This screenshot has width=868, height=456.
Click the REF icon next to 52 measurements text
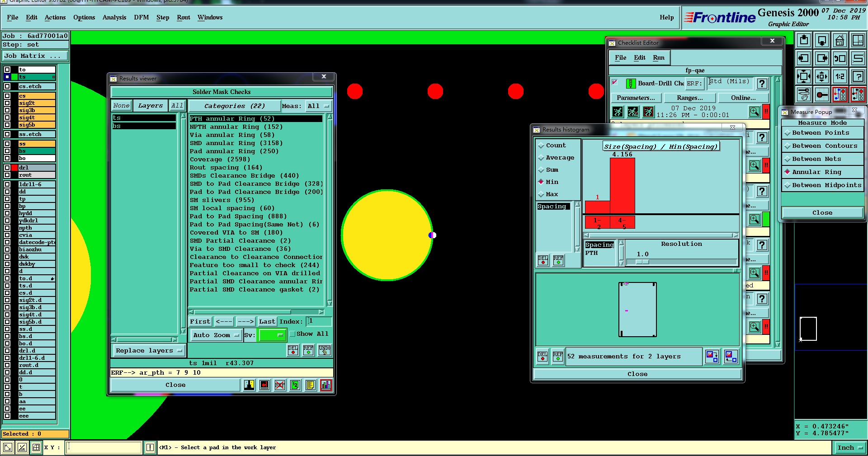click(x=558, y=357)
